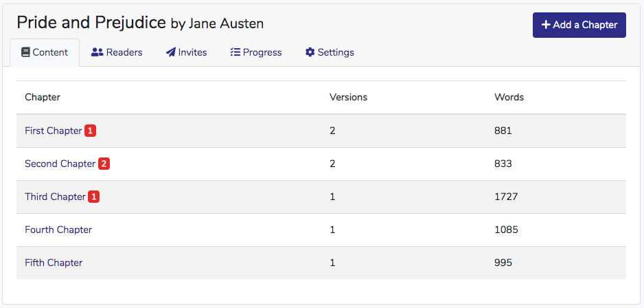644x308 pixels.
Task: Click the people icon beside Readers
Action: click(97, 52)
